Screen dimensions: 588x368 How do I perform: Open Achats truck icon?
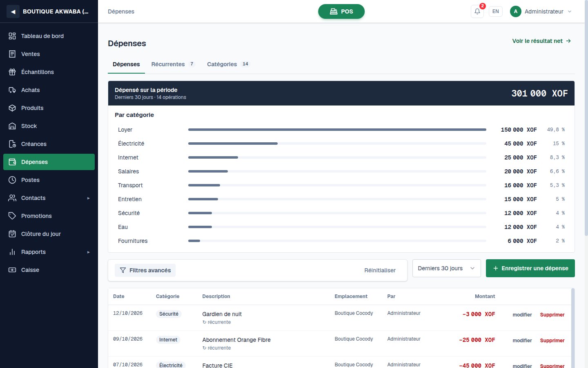tap(12, 90)
